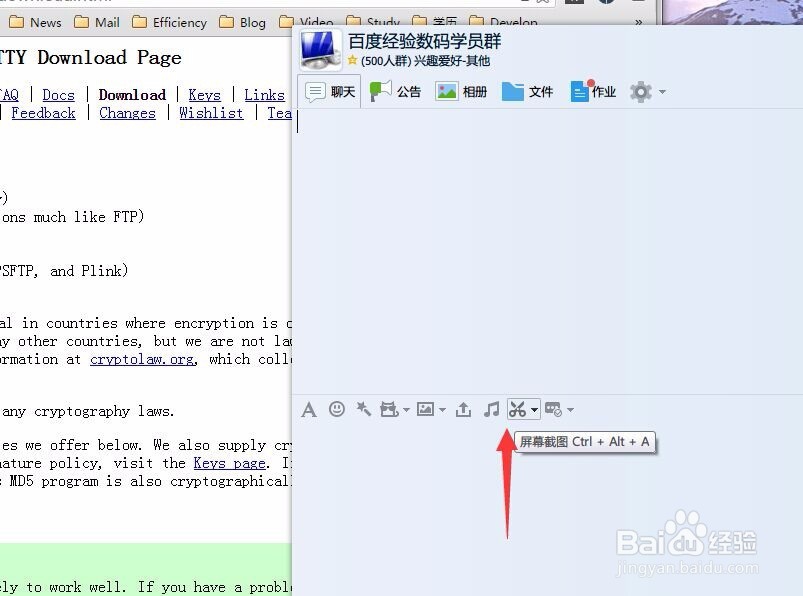Follow the Docs link on PuTTY page
This screenshot has height=596, width=803.
[58, 95]
